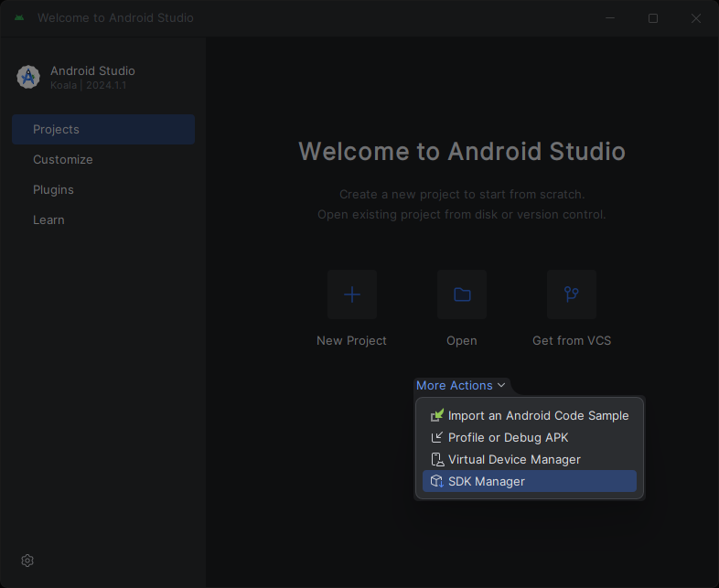Close the Welcome to Android Studio window

tap(696, 18)
